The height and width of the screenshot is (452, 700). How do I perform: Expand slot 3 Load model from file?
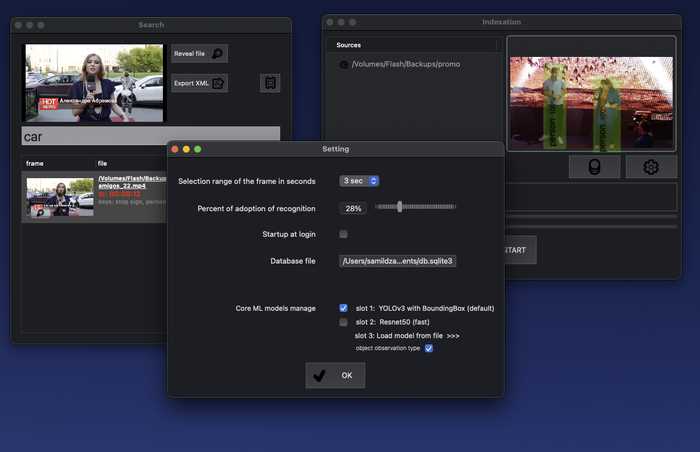pyautogui.click(x=407, y=336)
